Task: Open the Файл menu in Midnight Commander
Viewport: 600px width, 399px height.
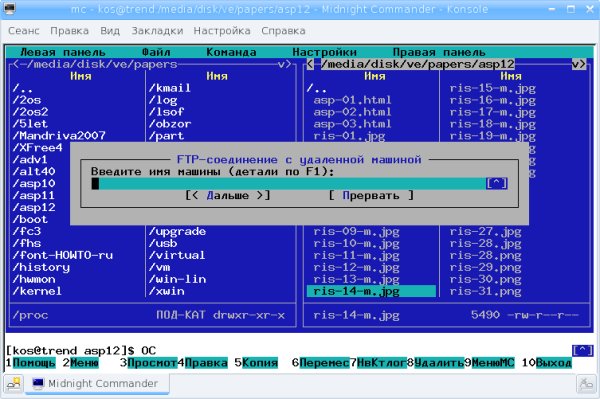Action: tap(156, 52)
